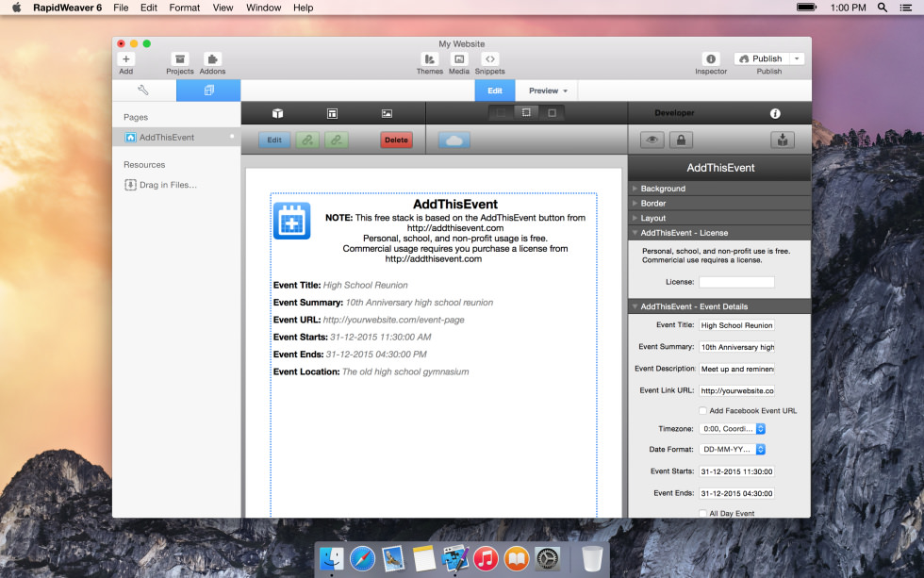924x578 pixels.
Task: Click the first green link icon
Action: pos(307,140)
